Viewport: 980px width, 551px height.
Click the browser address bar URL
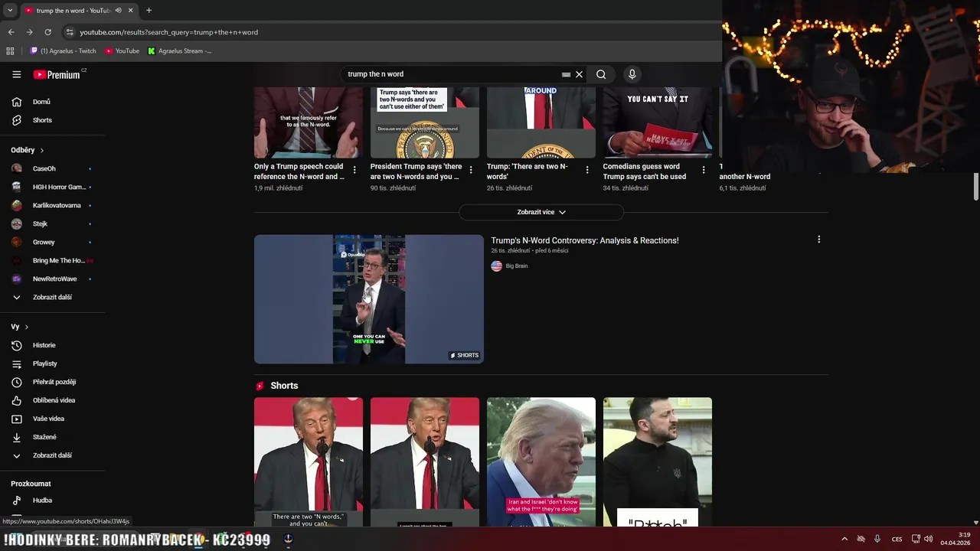point(168,32)
